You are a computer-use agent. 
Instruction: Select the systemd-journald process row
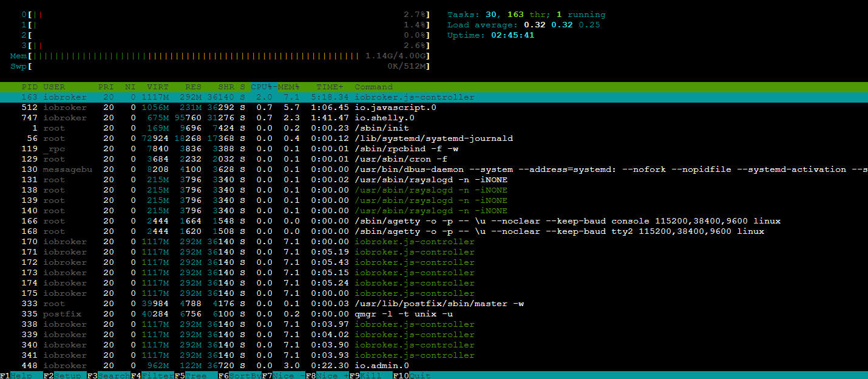pos(434,138)
